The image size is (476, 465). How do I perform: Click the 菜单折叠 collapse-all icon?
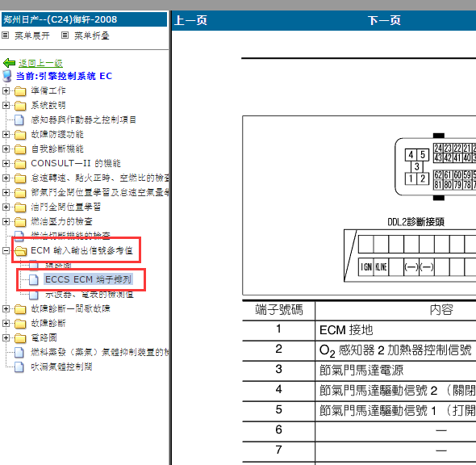(x=65, y=36)
